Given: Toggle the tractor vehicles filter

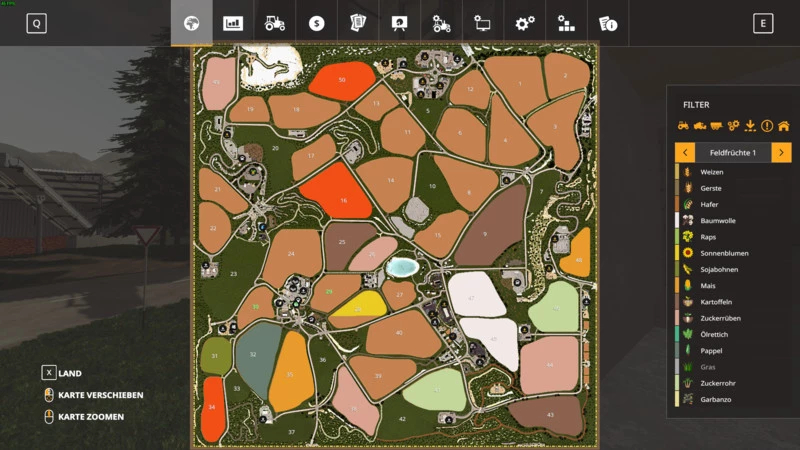Looking at the screenshot, I should pyautogui.click(x=683, y=126).
